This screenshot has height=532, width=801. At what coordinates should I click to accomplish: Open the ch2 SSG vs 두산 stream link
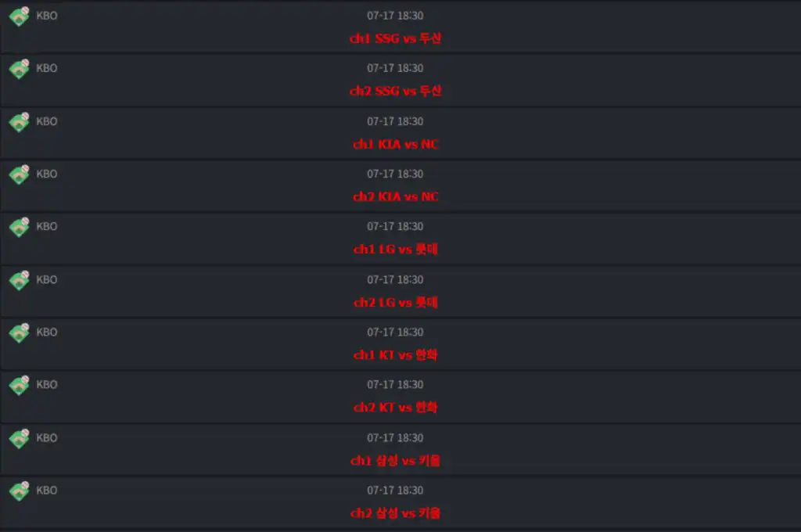(x=395, y=91)
